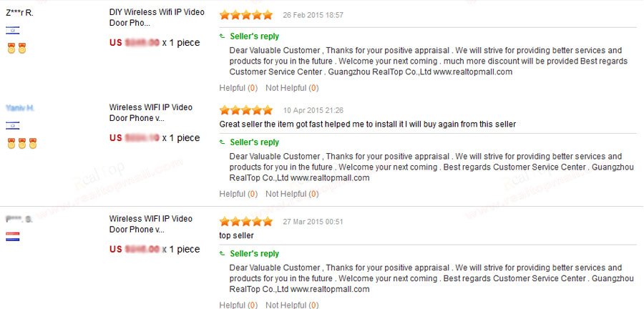Click the star rating dated 26 Feb 2015
The width and height of the screenshot is (644, 309).
[245, 15]
